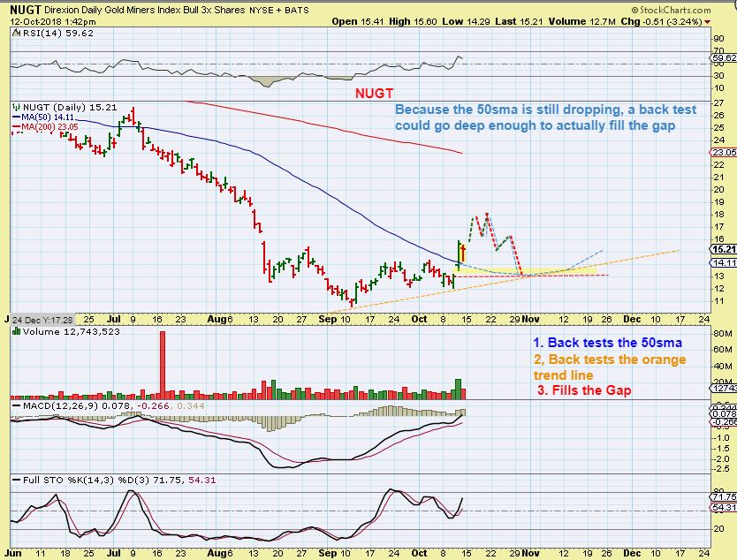Click the '24 Dec Y:17.28' crosshair readout

pyautogui.click(x=42, y=320)
